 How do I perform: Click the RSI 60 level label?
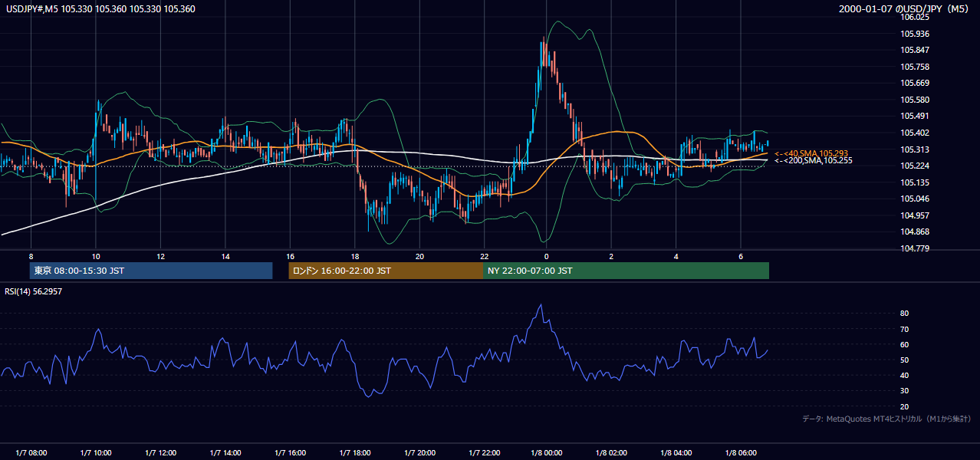tap(904, 344)
